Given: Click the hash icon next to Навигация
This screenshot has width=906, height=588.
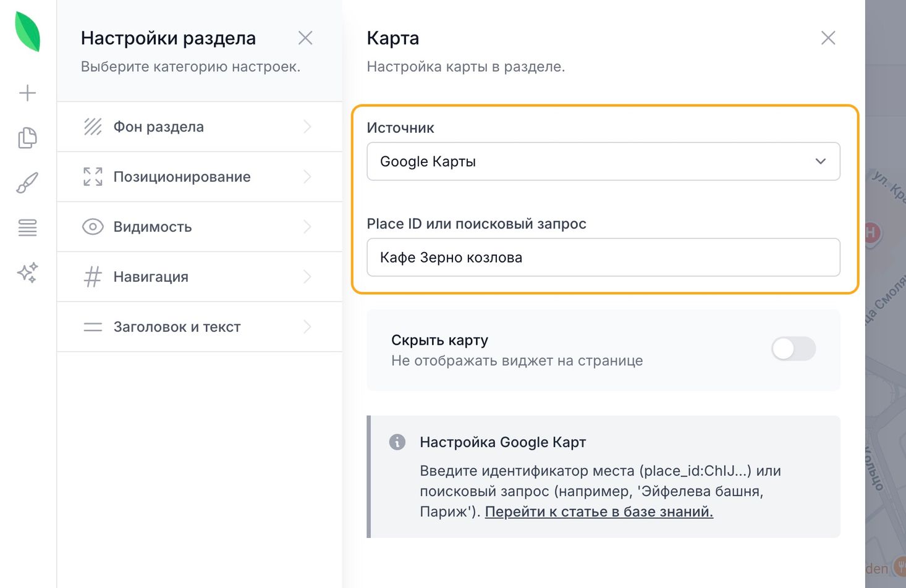Looking at the screenshot, I should (x=93, y=277).
